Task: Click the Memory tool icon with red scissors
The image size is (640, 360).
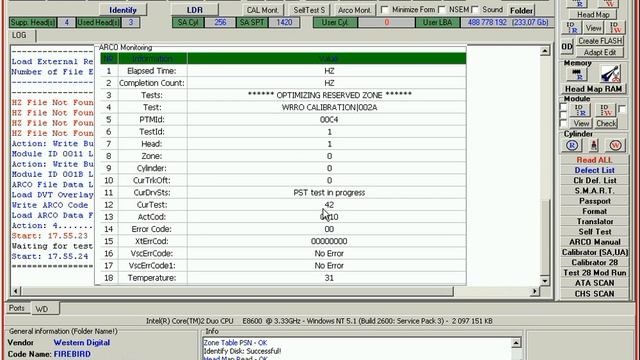Action: [x=611, y=74]
